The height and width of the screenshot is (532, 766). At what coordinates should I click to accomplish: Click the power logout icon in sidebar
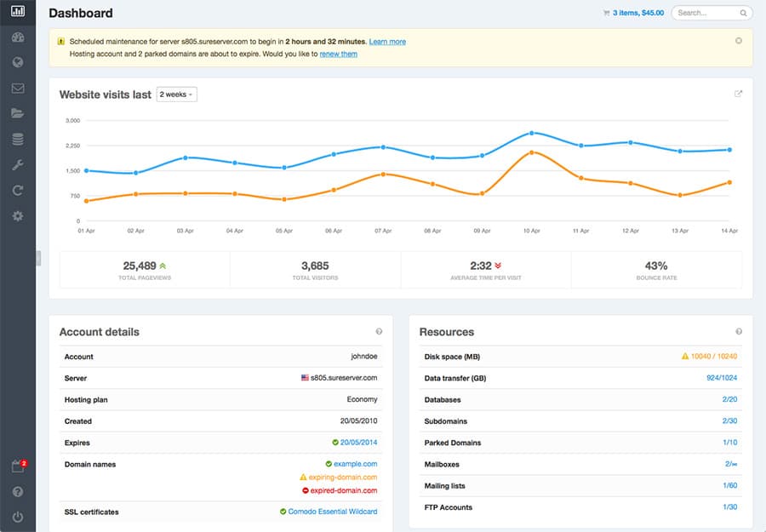[x=18, y=517]
